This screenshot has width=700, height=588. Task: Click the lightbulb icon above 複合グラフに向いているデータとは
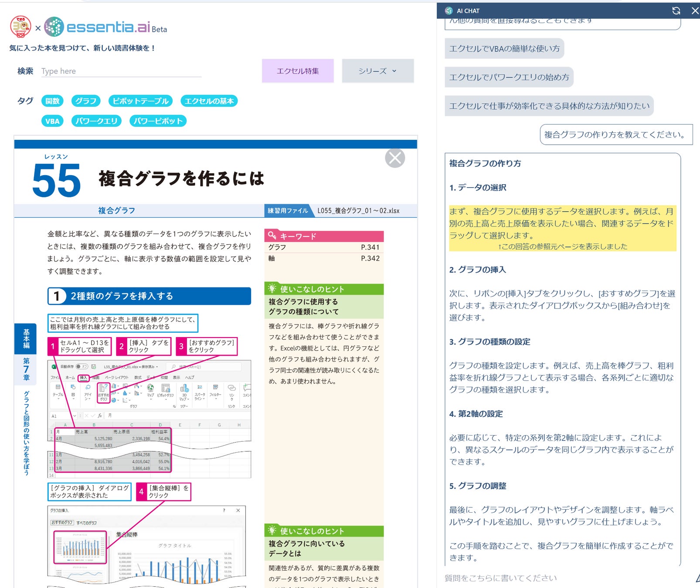coord(272,531)
